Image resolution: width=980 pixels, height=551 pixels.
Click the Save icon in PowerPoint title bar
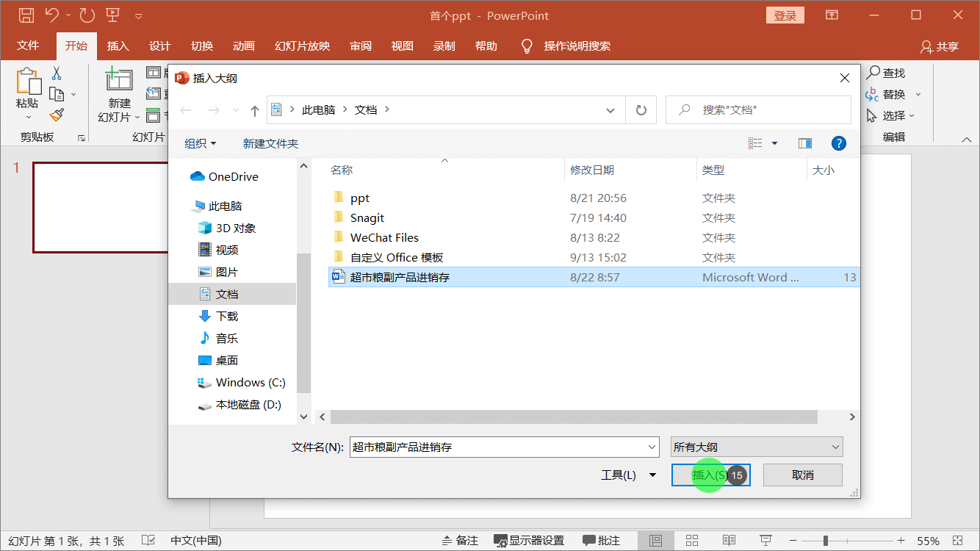(x=26, y=15)
